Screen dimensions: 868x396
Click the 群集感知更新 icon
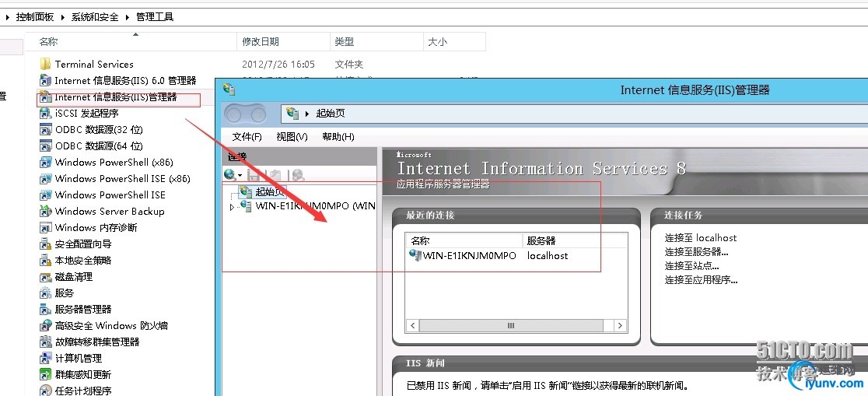pos(46,374)
